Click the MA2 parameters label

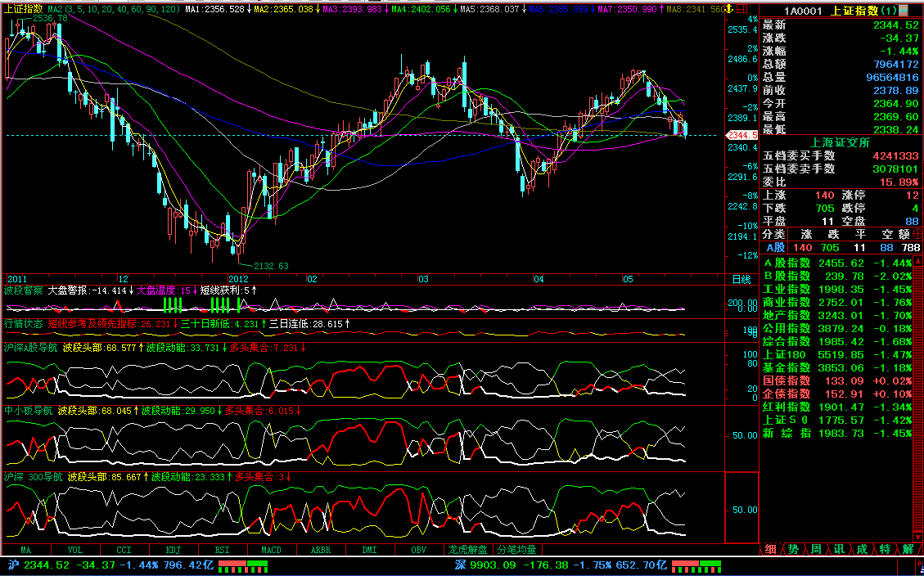tap(114, 10)
